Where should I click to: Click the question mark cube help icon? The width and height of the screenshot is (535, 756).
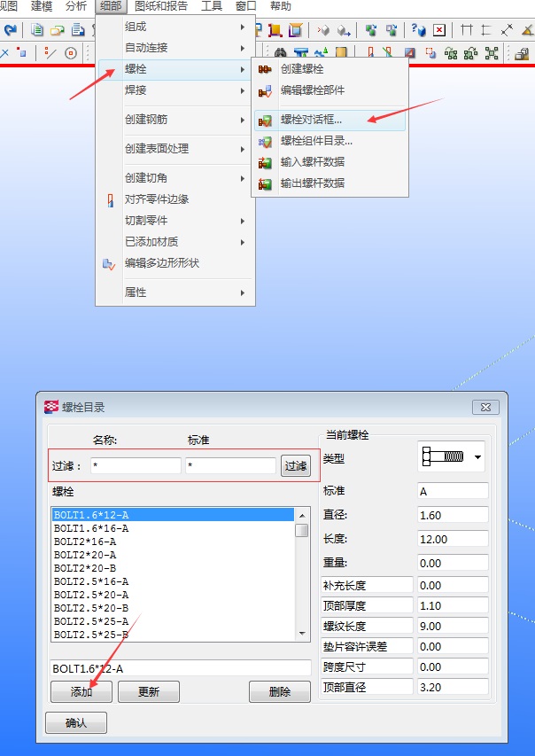[418, 30]
